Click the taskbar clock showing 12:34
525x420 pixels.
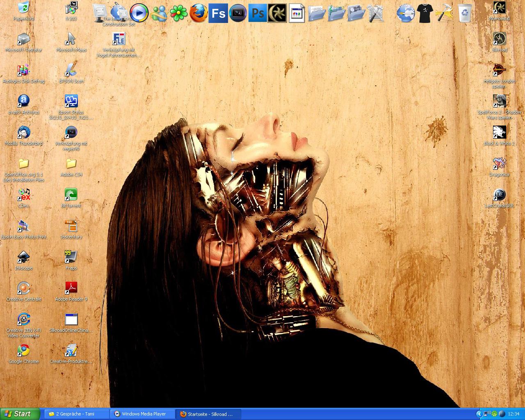[x=514, y=414]
